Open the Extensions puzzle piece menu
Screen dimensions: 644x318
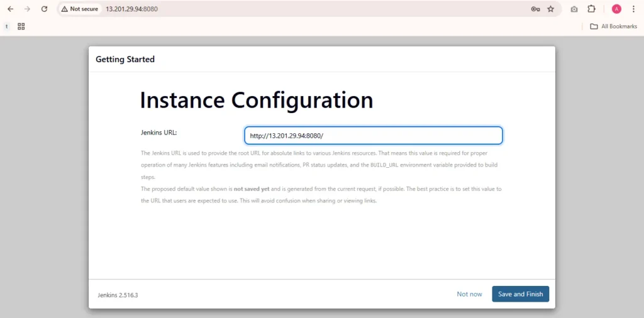pyautogui.click(x=592, y=9)
